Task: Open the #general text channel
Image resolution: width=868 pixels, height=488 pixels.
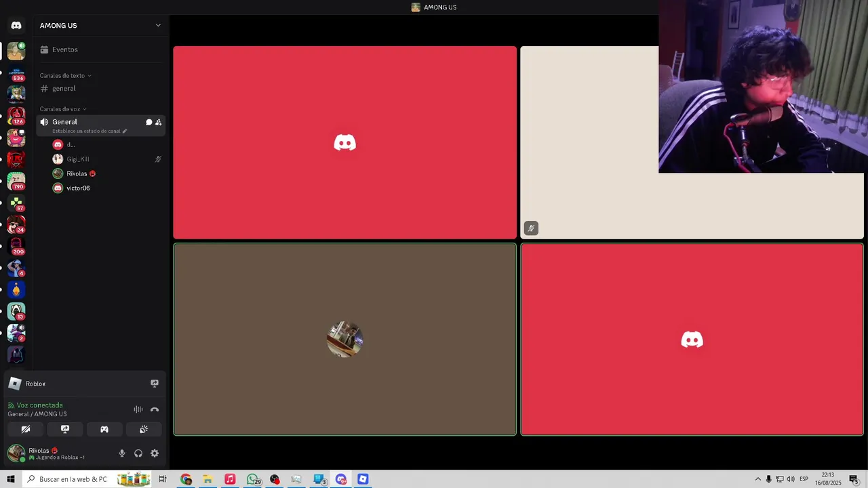Action: (100, 89)
